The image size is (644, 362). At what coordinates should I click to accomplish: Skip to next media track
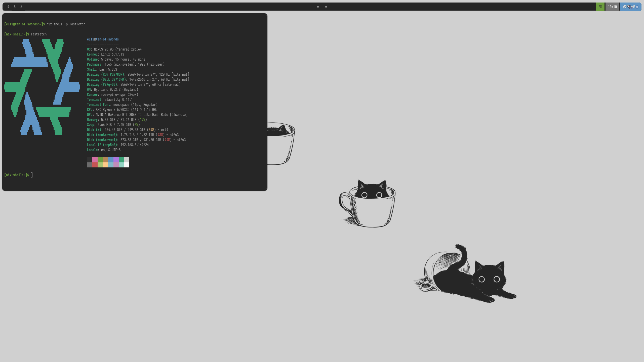(x=326, y=7)
